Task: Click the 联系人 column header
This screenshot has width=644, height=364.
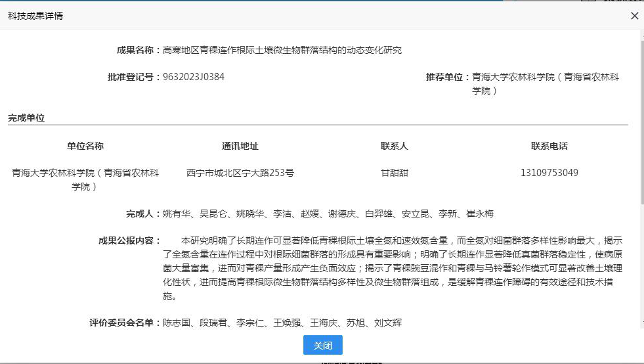Action: pos(395,146)
